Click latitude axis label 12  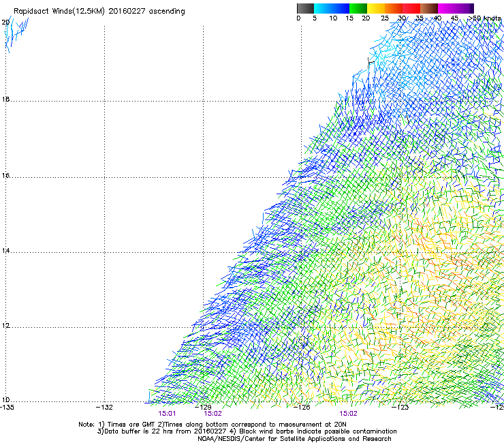pos(5,325)
